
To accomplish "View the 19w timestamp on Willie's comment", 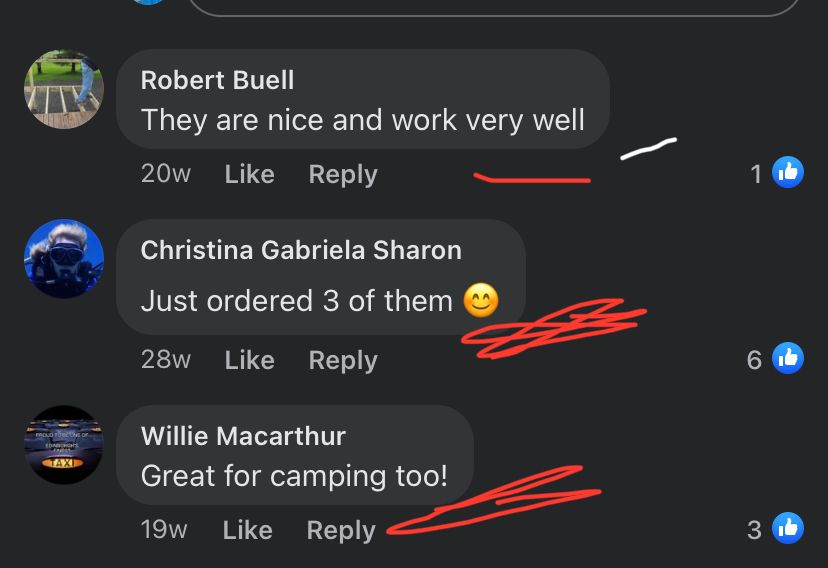I will (x=164, y=529).
